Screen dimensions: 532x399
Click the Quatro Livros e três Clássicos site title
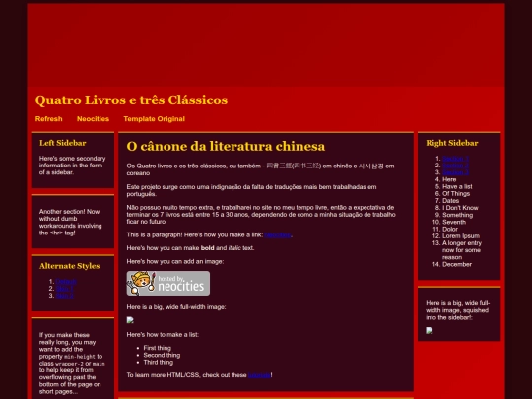(x=131, y=100)
